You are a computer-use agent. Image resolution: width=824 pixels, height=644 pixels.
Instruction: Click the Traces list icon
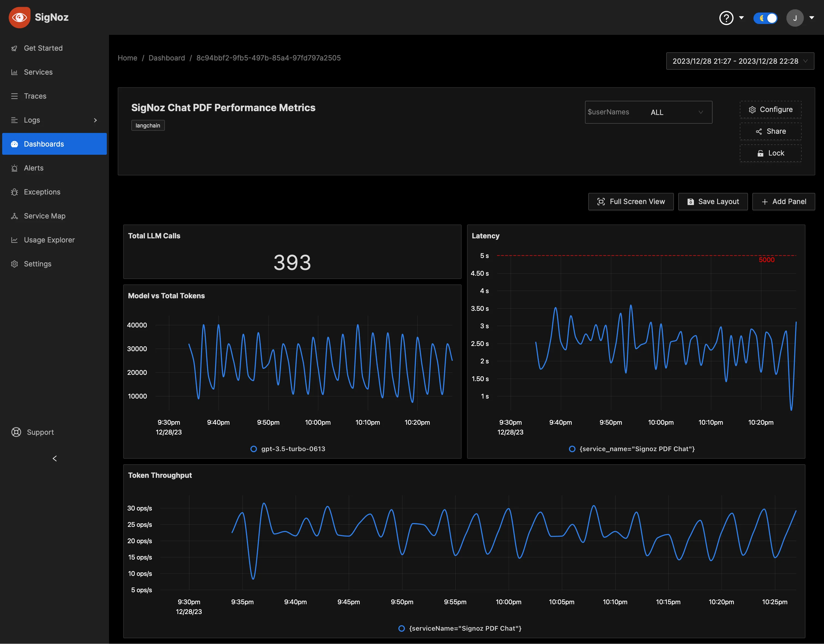pos(14,96)
